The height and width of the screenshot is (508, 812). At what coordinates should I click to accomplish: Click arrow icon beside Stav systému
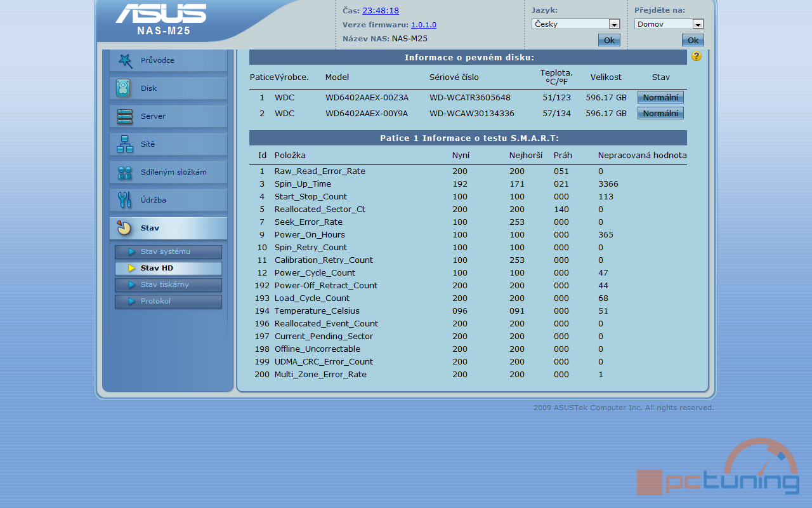(x=132, y=251)
